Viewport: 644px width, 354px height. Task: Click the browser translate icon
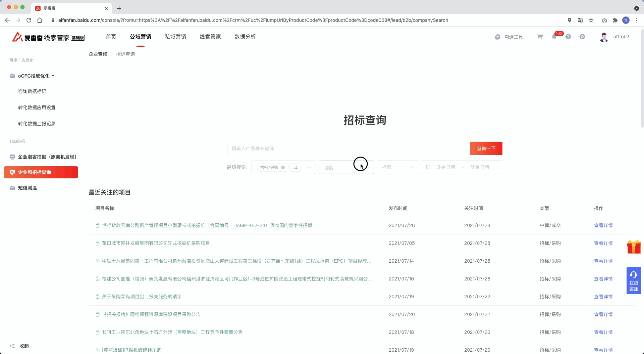coord(580,20)
